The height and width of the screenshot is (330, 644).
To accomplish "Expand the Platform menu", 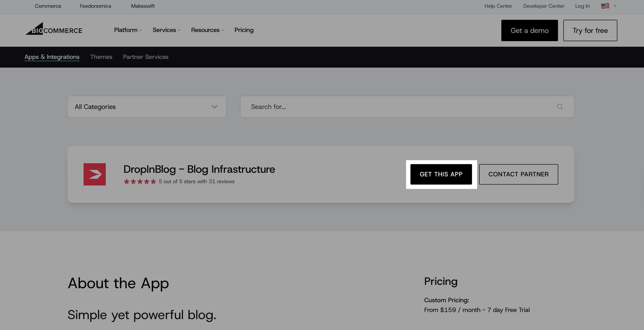I will click(x=128, y=30).
